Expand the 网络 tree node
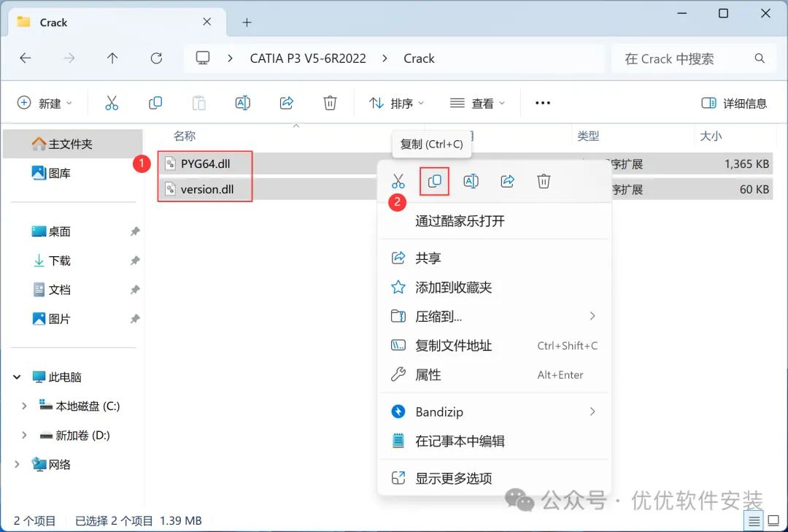Screen dimensions: 788x532 (x=17, y=464)
